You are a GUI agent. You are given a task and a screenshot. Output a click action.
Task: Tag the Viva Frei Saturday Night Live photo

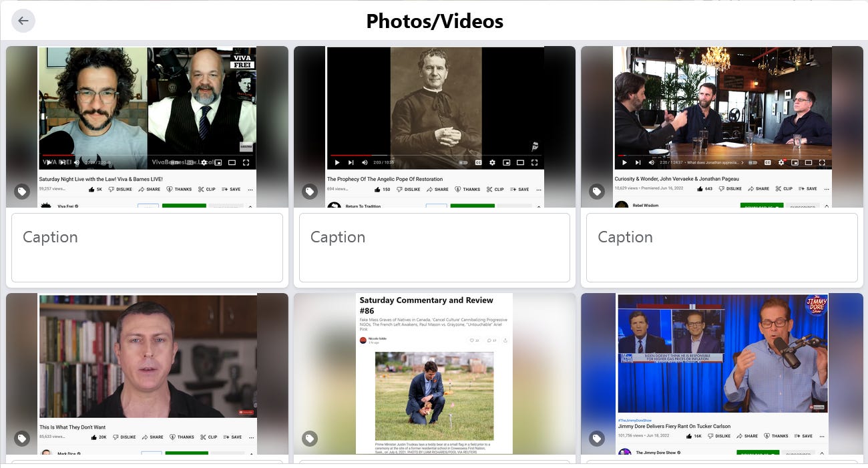pos(22,192)
